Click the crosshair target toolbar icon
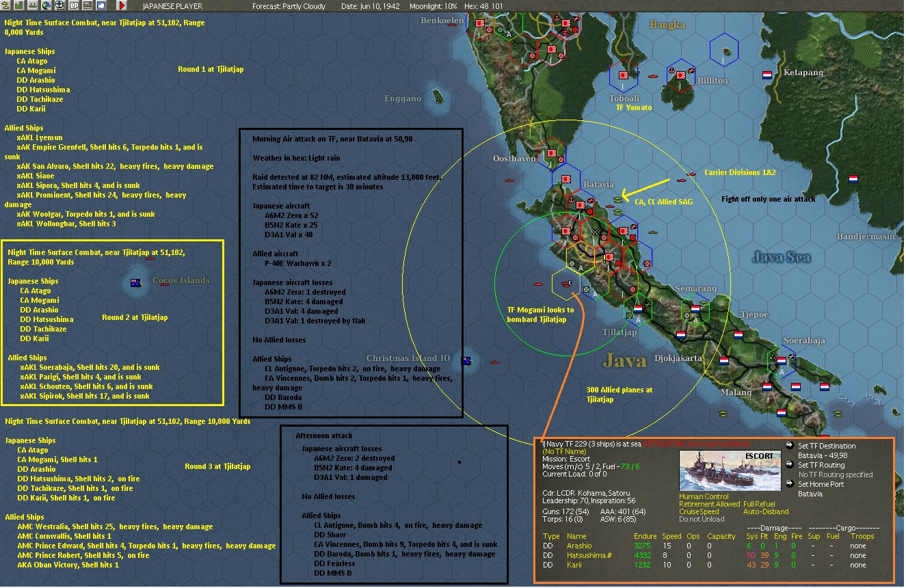906x588 pixels. tap(60, 5)
